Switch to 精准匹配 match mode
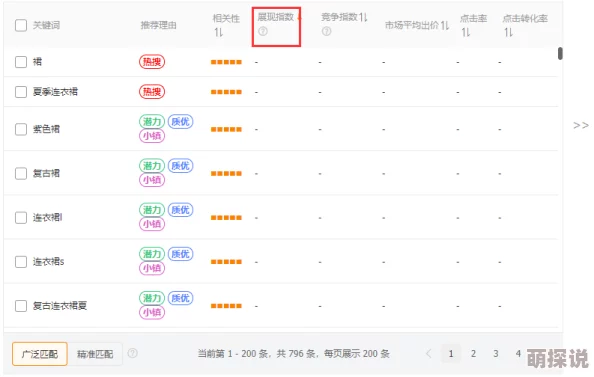Screen dimensions: 594x377 click(x=95, y=354)
